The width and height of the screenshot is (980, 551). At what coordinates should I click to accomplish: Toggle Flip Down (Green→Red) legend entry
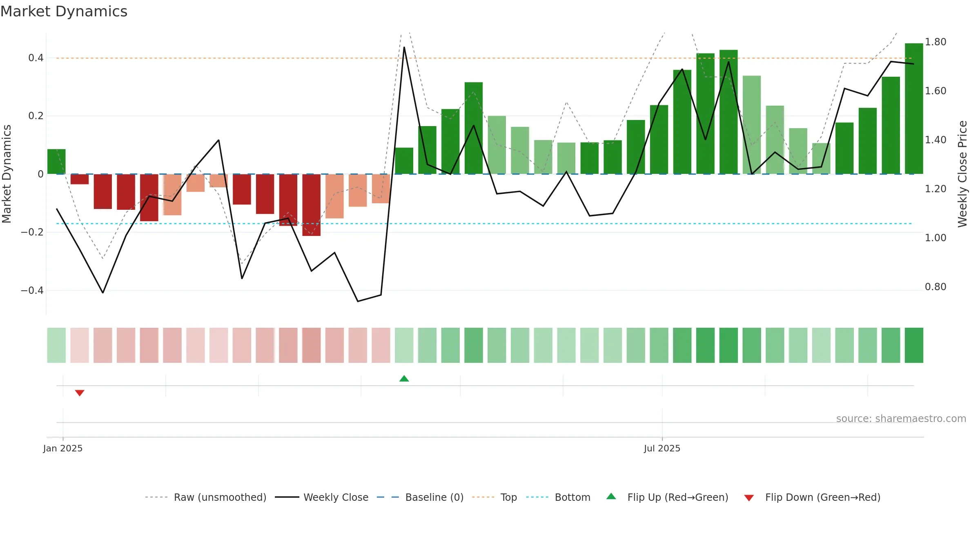point(812,497)
